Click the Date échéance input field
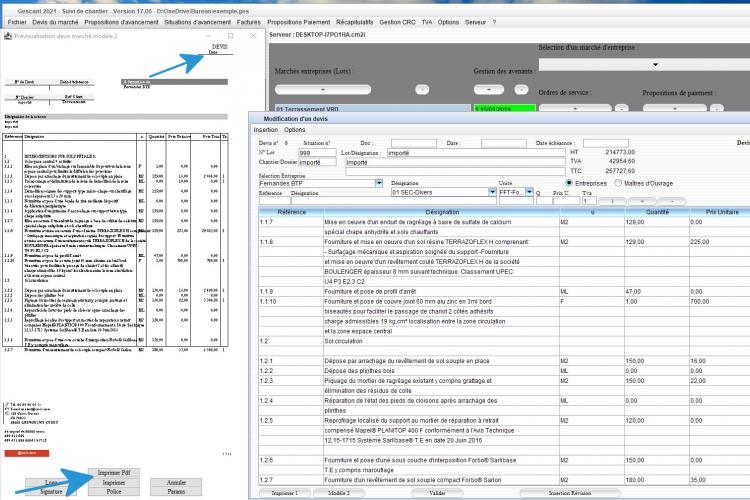Screen dimensions: 750x500 coord(606,143)
